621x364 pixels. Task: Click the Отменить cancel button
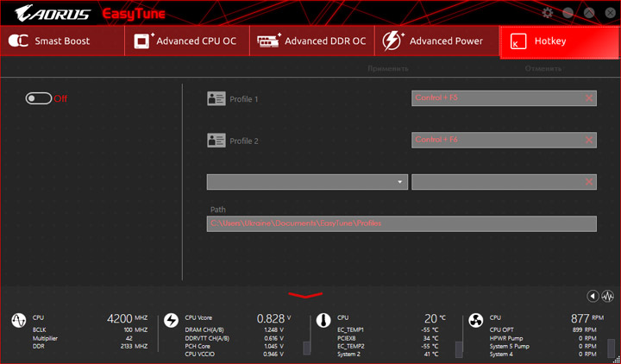543,68
